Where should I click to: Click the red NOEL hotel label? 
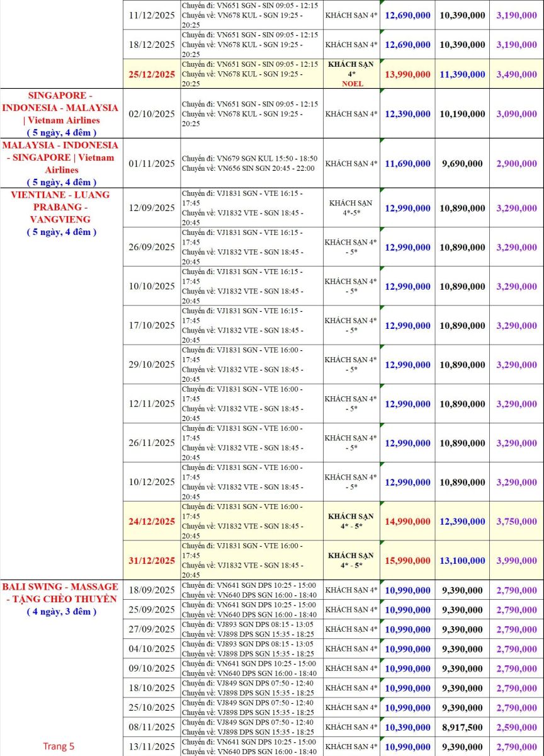(x=351, y=84)
